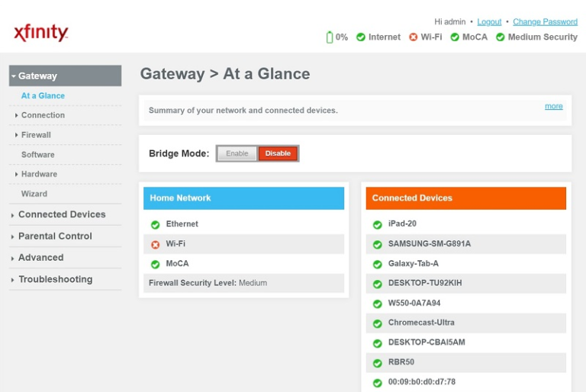586x392 pixels.
Task: Expand the Hardware submenu arrow
Action: [x=16, y=174]
